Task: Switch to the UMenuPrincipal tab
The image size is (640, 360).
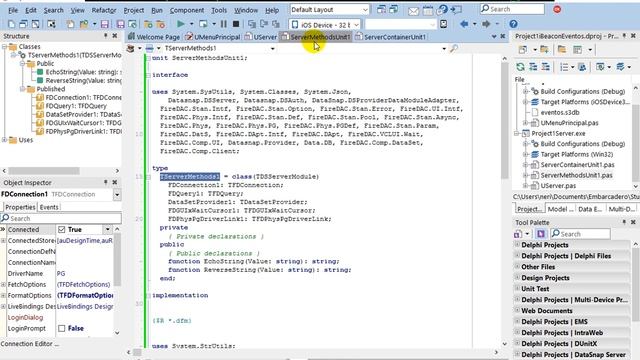Action: coord(213,37)
